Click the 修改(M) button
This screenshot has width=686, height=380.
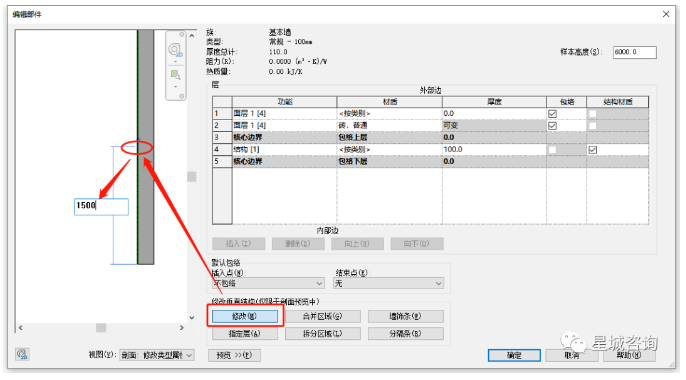(x=245, y=316)
